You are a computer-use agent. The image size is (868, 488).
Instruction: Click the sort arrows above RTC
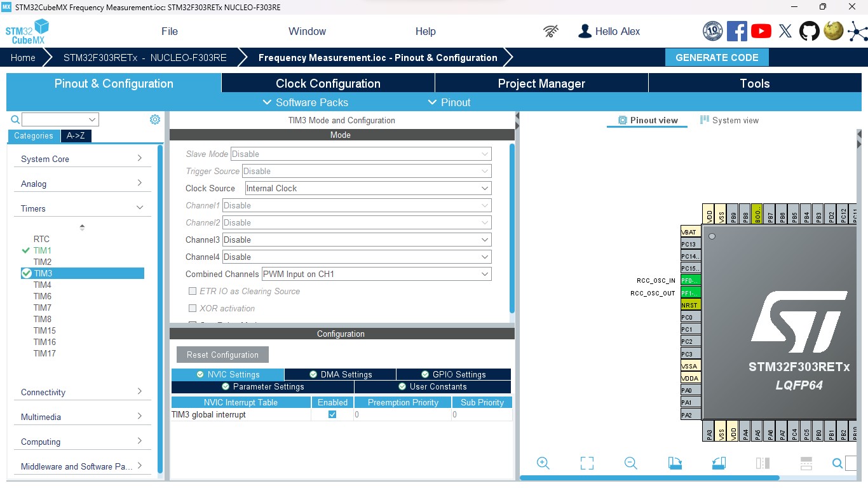coord(82,227)
